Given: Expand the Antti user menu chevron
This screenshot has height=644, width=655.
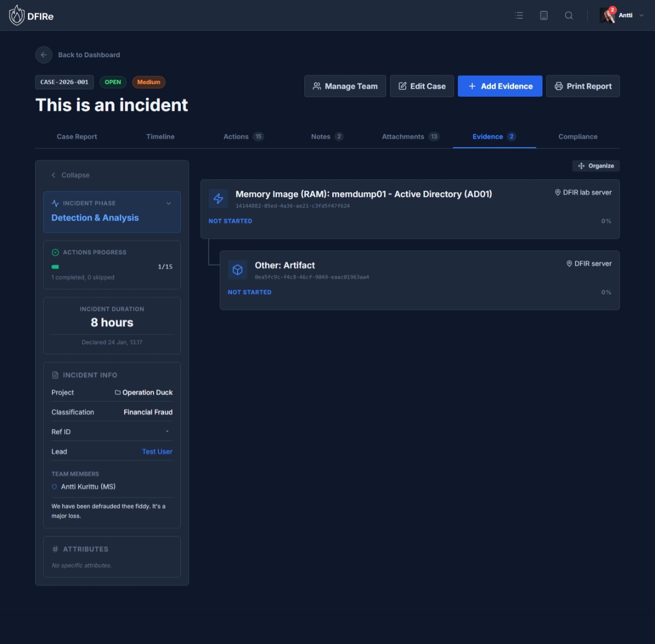Looking at the screenshot, I should [641, 15].
